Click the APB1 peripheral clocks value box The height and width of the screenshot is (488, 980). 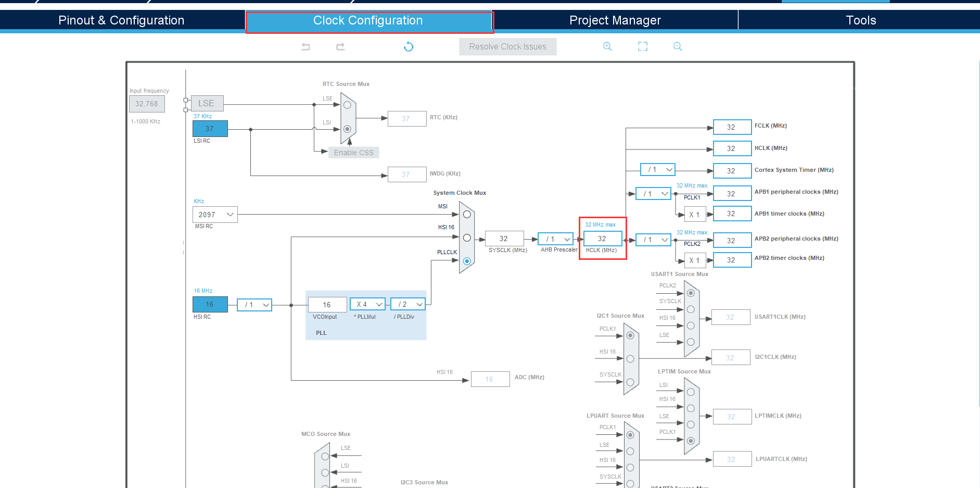[732, 193]
